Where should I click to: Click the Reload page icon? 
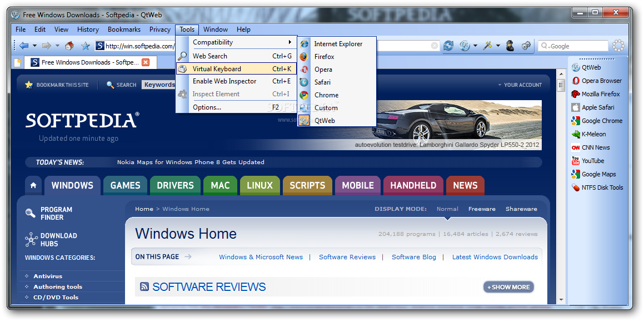tap(448, 46)
